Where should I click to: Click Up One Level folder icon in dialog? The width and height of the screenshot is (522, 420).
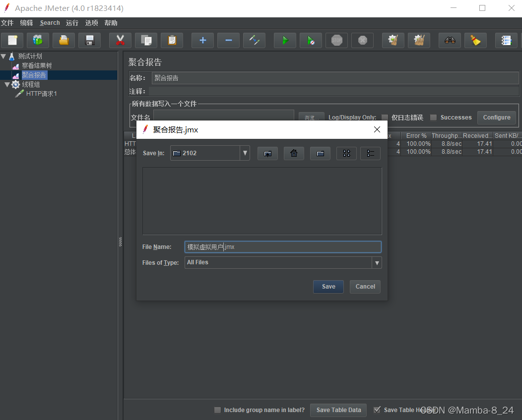(x=267, y=153)
